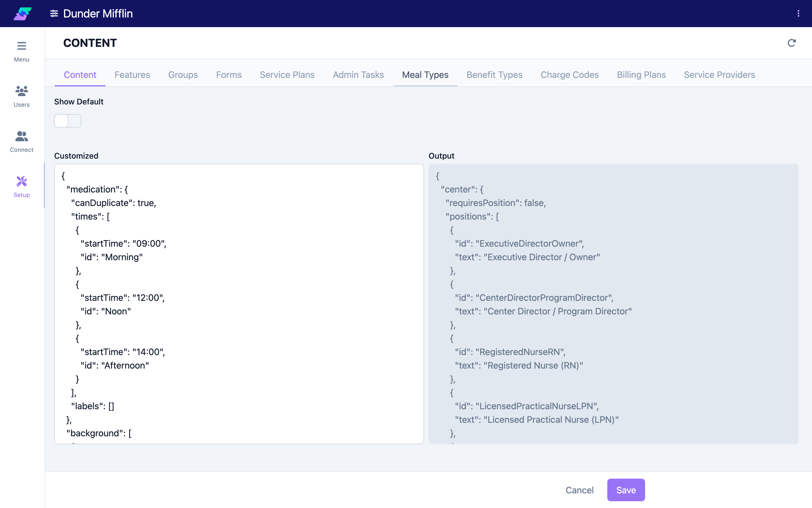Select the Service Plans tab
Screen dimensions: 812x508
tap(287, 75)
